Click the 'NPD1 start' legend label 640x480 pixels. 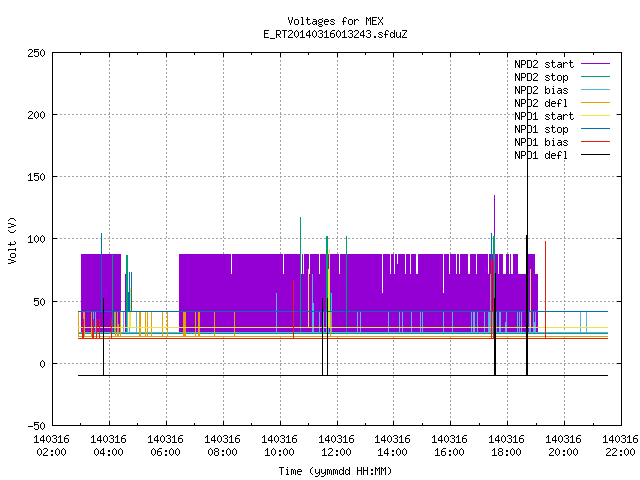coord(544,116)
